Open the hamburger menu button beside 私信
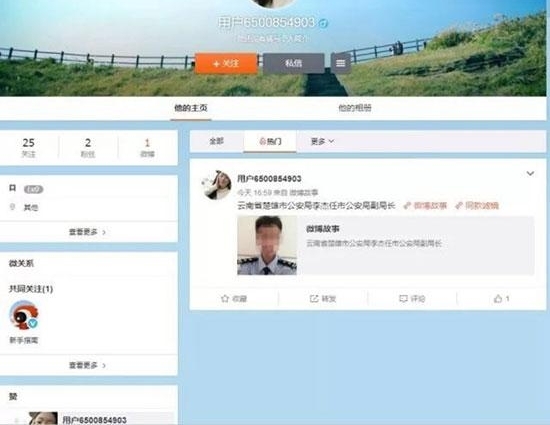This screenshot has width=550, height=425. (x=341, y=63)
